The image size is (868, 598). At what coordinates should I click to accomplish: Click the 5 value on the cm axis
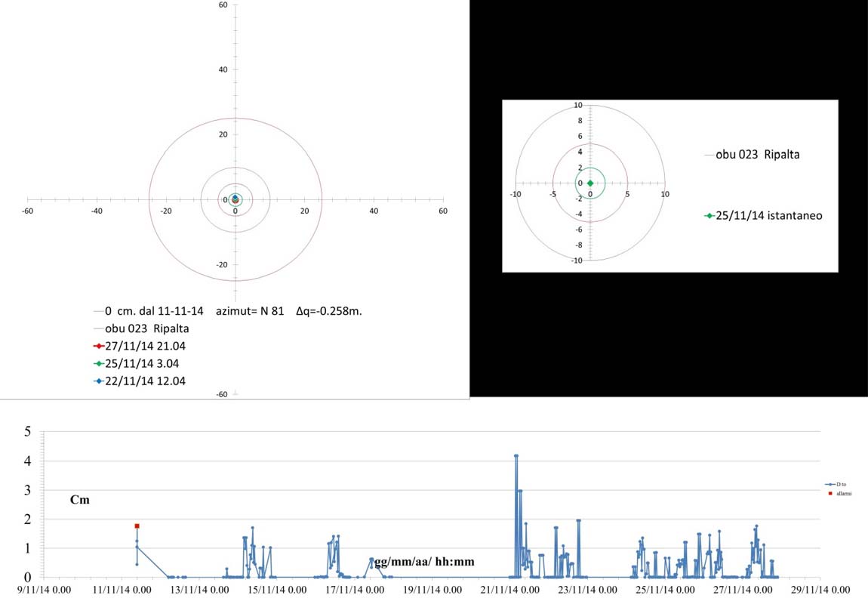point(28,432)
